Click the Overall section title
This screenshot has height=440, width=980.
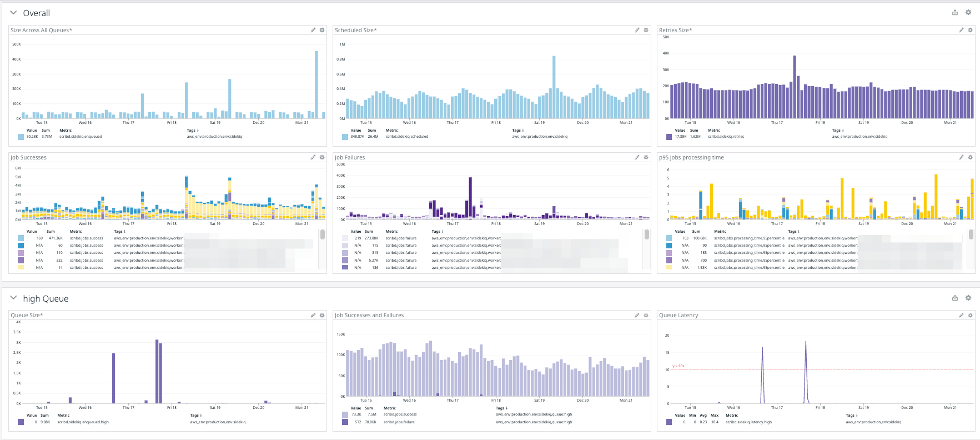pos(37,13)
